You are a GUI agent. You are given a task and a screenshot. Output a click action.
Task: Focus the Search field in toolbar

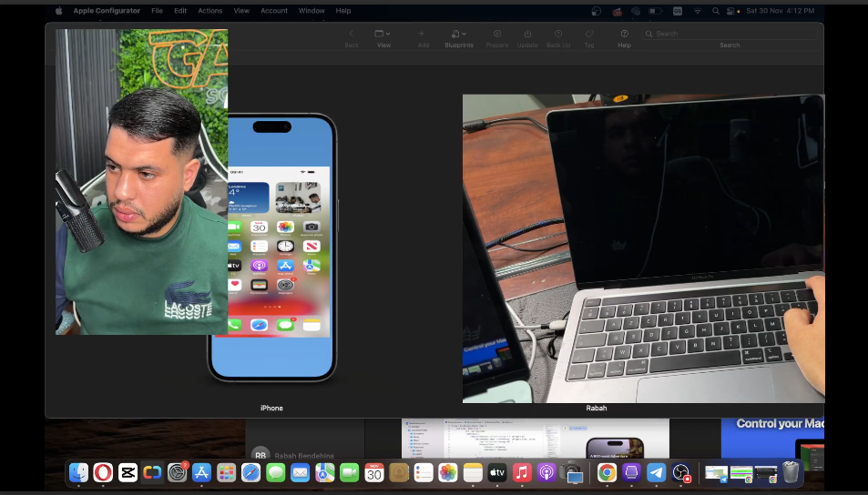730,34
